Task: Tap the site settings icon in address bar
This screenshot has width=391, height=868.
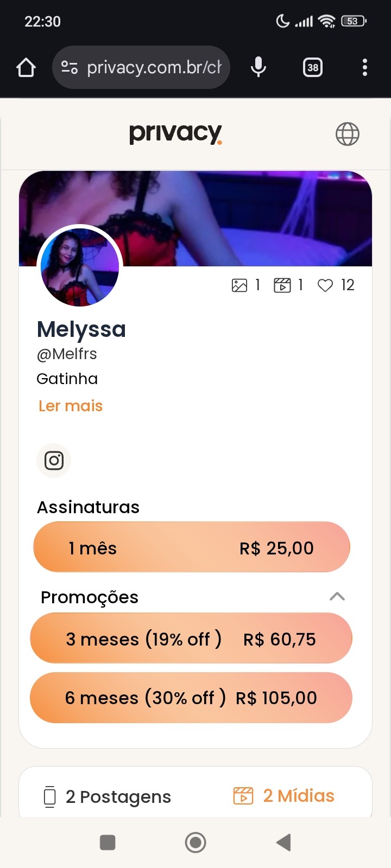Action: pos(70,67)
